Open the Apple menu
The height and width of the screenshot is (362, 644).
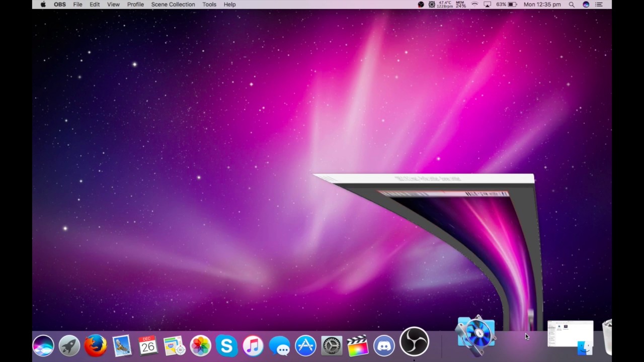click(43, 4)
